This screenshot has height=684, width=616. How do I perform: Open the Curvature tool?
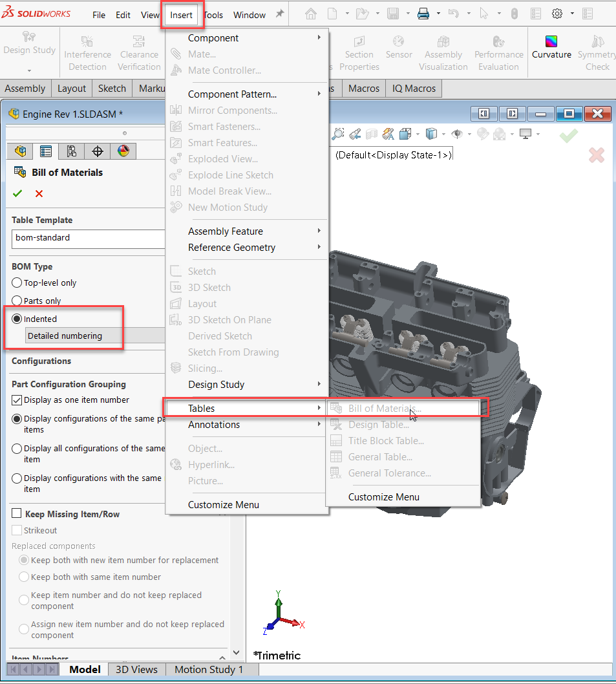tap(551, 47)
